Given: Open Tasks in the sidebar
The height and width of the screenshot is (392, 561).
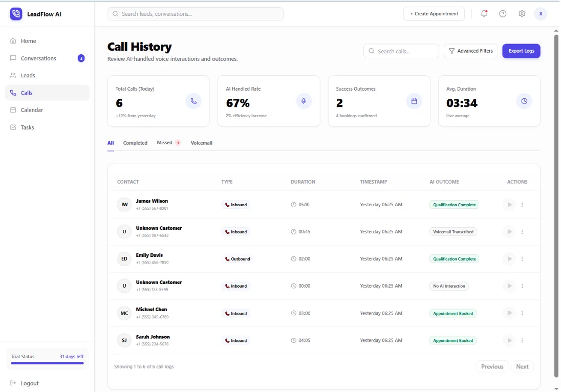Looking at the screenshot, I should point(47,127).
